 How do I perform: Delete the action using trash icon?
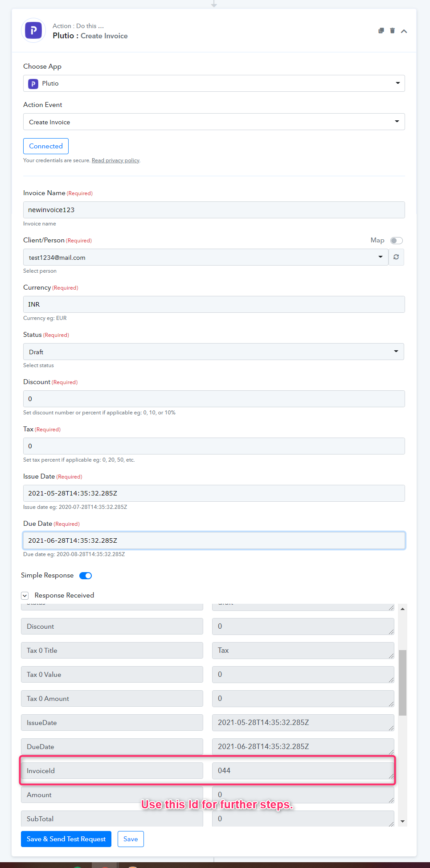[x=393, y=31]
